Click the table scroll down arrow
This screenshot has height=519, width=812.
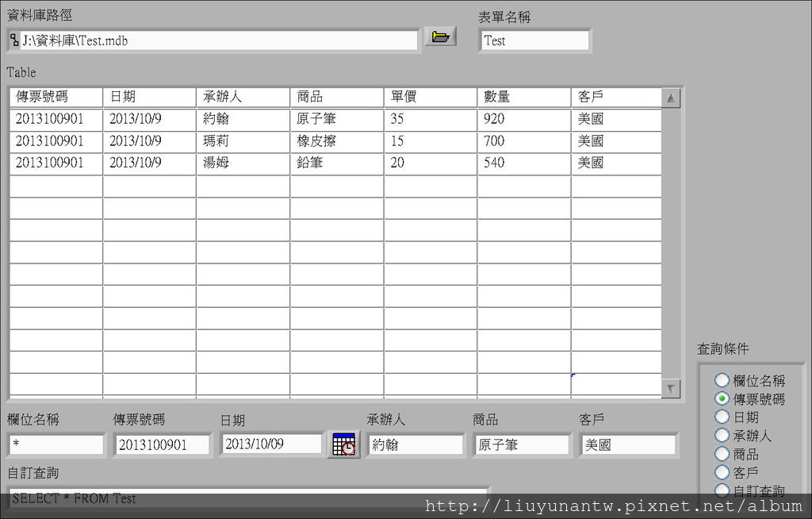tap(671, 388)
